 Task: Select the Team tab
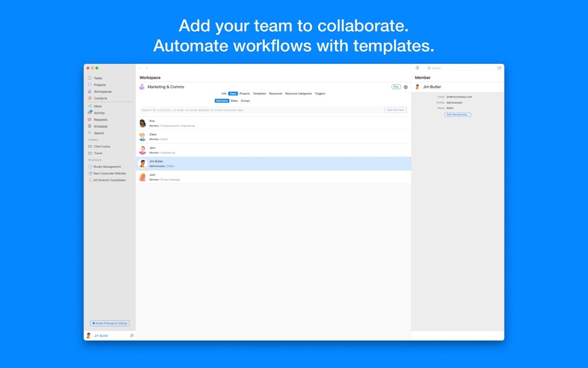click(x=233, y=94)
